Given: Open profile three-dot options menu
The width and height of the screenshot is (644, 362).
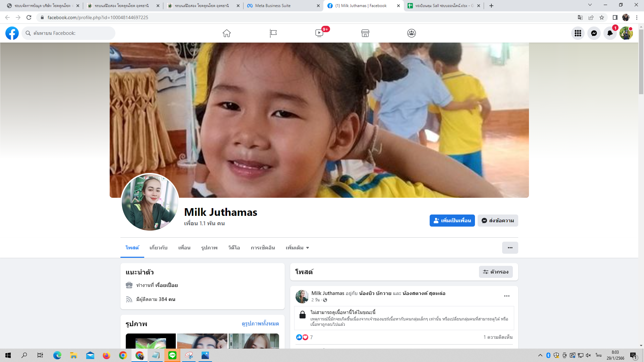Looking at the screenshot, I should point(510,248).
